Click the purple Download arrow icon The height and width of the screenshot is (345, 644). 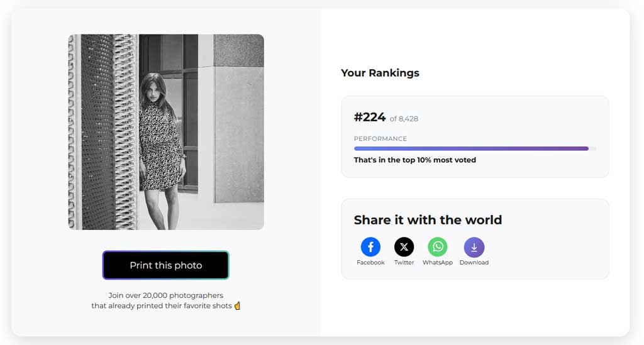pyautogui.click(x=474, y=247)
